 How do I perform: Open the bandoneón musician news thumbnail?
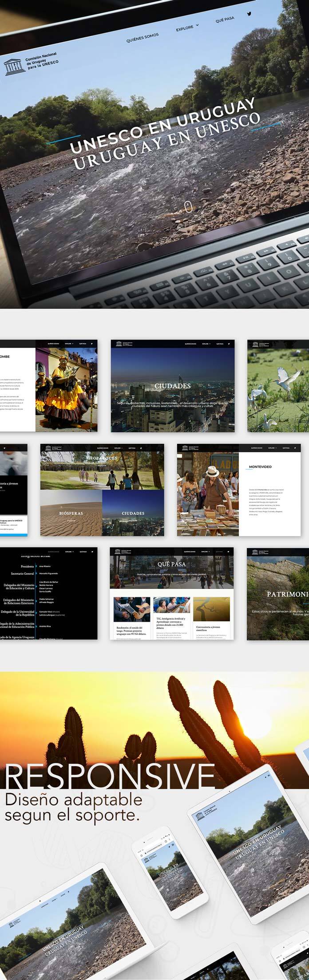click(132, 609)
